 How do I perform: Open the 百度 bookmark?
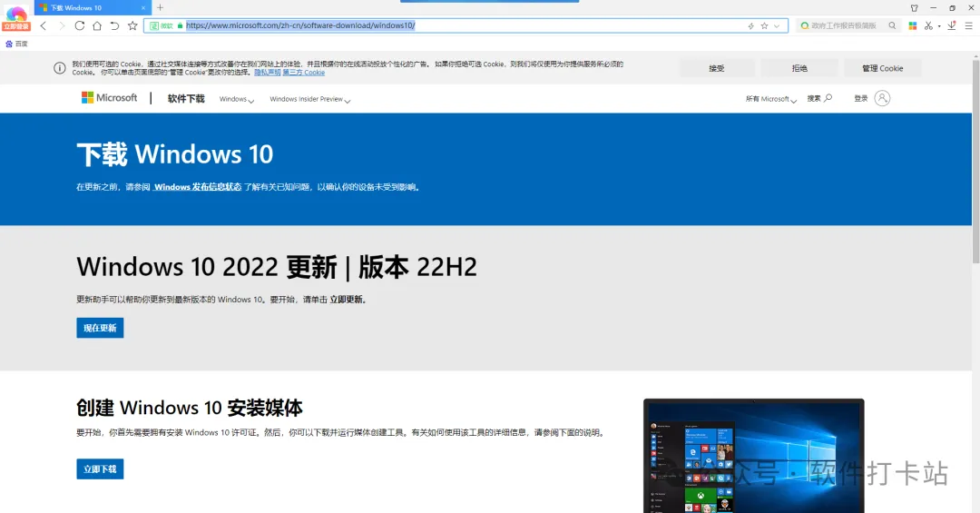click(x=16, y=44)
